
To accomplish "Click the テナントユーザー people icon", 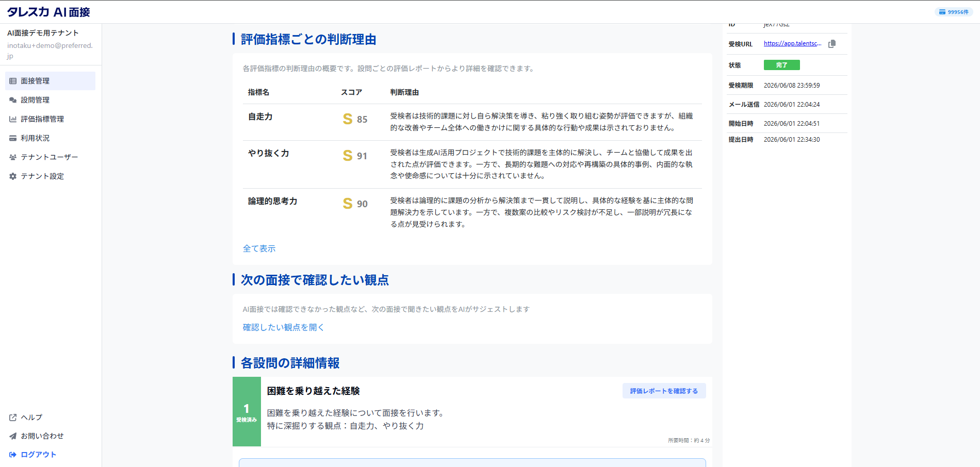I will (x=13, y=157).
